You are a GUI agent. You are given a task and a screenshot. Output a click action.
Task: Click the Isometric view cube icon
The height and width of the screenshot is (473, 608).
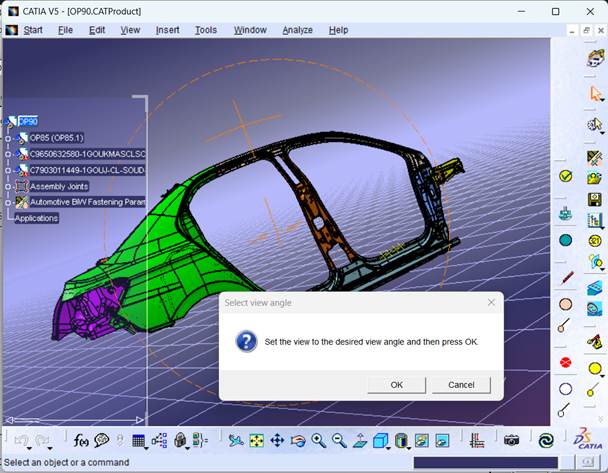click(380, 441)
